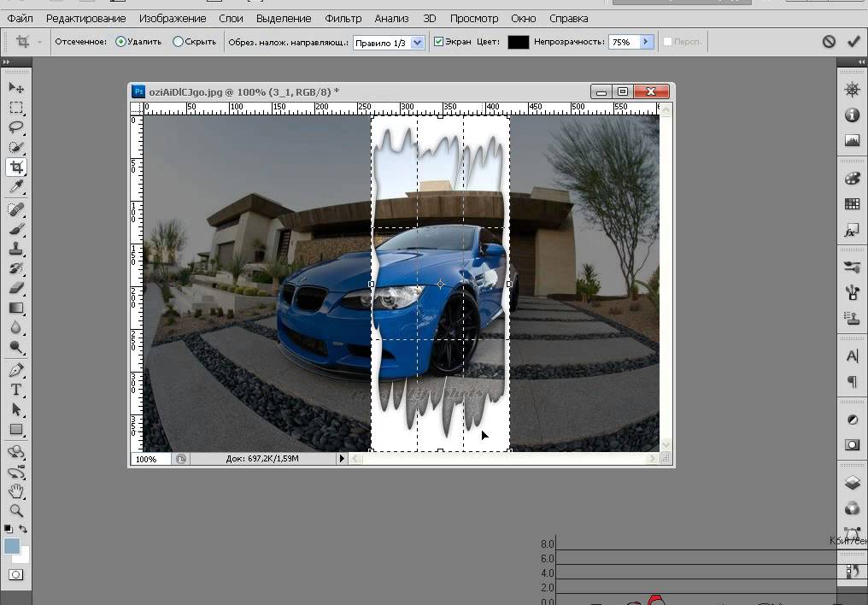Open the Styles panel

coord(852,230)
